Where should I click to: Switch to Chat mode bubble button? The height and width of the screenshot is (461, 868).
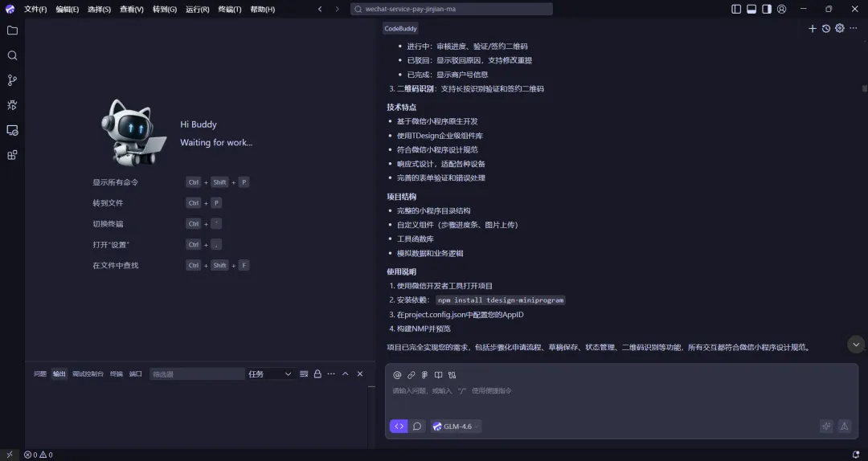[417, 426]
